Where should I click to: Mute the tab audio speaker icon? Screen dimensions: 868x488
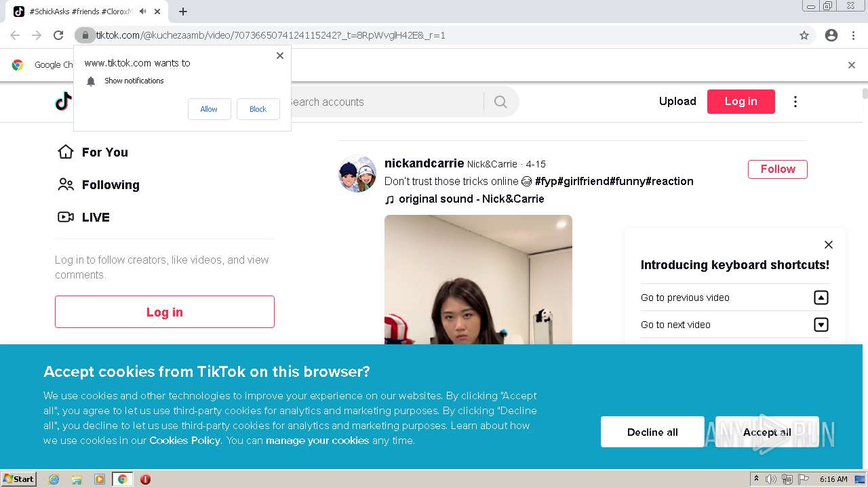143,12
